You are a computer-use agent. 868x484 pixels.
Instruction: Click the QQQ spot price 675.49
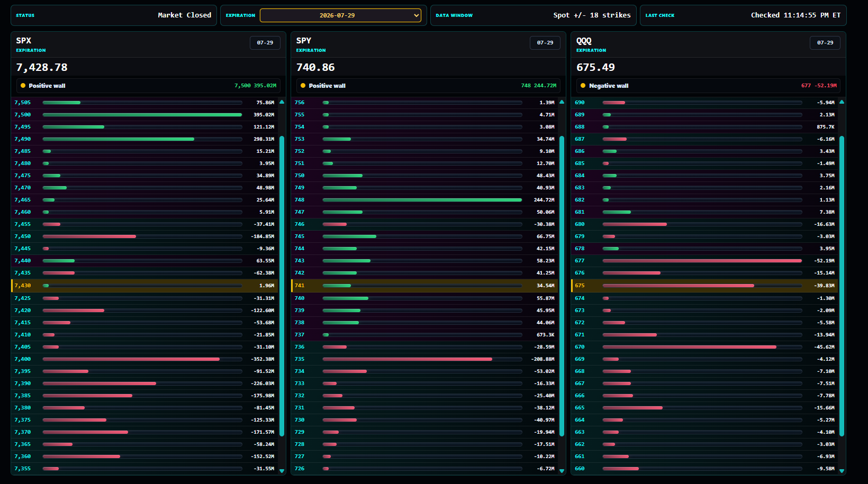click(x=595, y=68)
